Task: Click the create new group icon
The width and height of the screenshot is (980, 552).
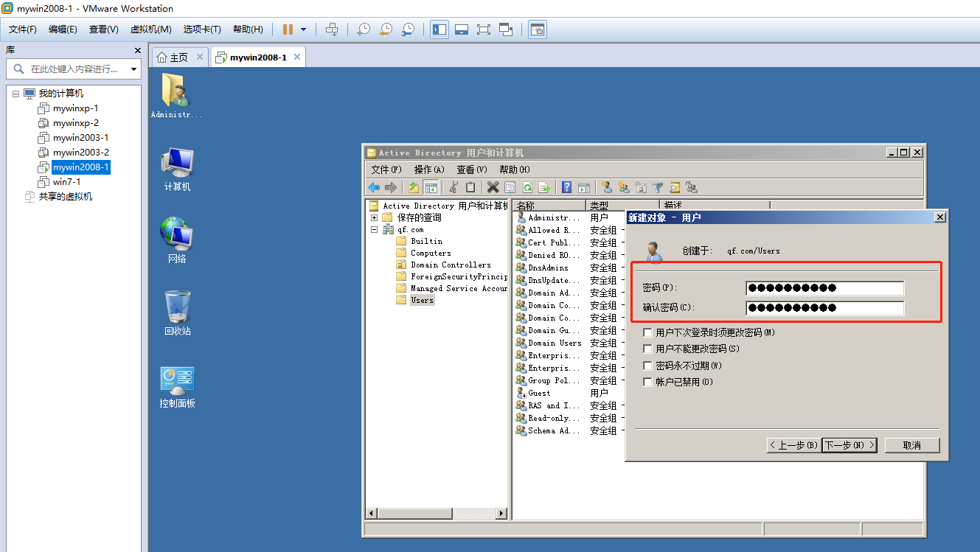Action: point(624,187)
